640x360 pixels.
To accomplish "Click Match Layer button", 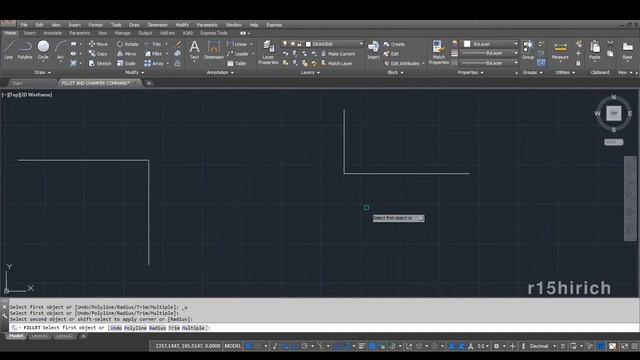I will coord(336,64).
